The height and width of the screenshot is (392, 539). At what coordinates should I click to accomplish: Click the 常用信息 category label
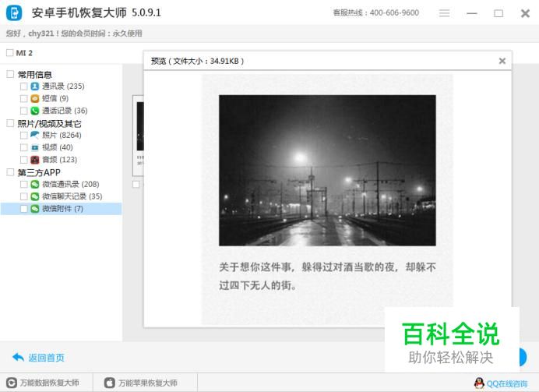[35, 75]
